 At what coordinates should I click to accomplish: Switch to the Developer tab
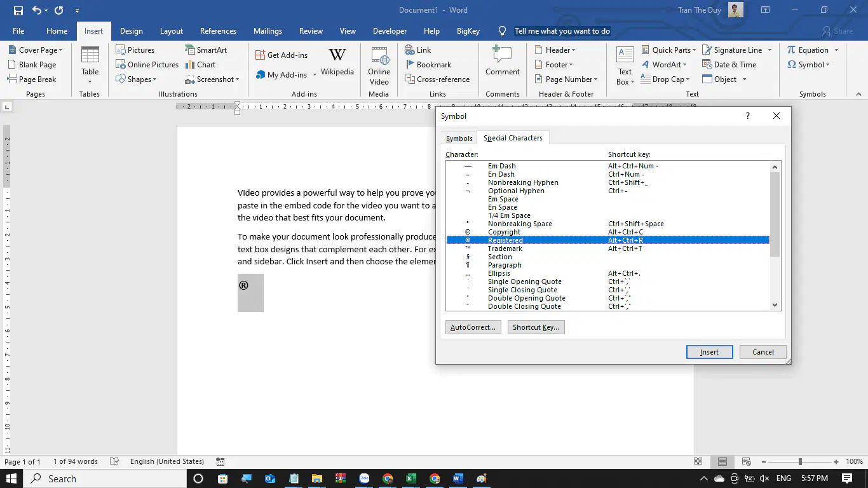390,31
